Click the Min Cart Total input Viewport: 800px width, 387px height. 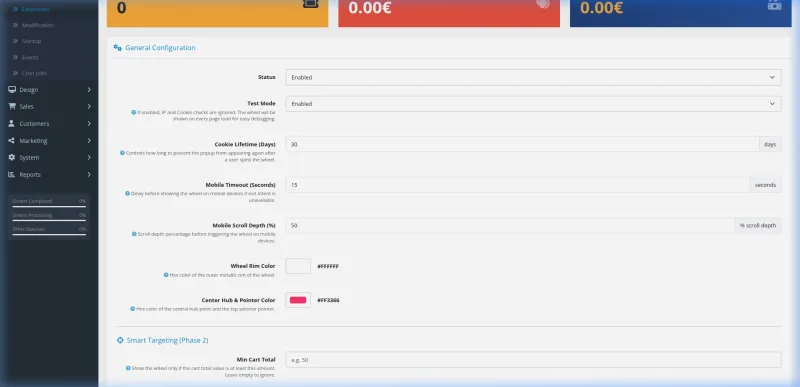click(533, 360)
